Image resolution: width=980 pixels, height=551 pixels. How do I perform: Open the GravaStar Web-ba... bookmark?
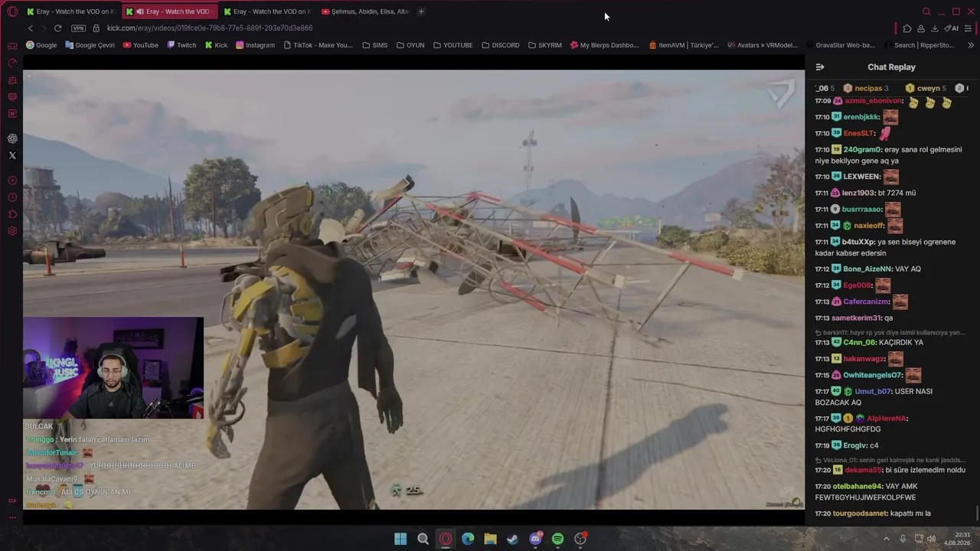[840, 45]
